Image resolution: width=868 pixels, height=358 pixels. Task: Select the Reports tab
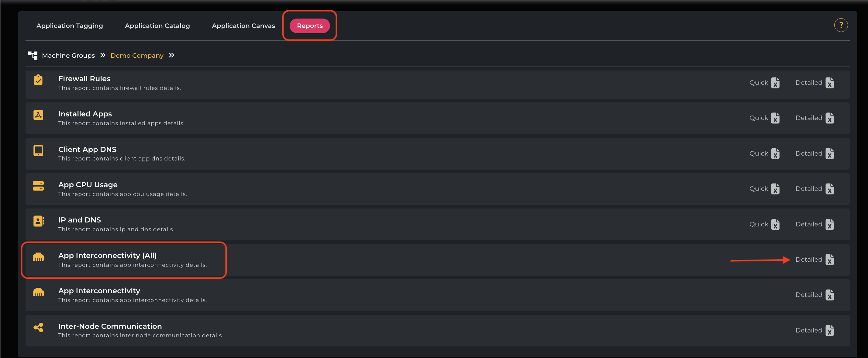point(310,26)
